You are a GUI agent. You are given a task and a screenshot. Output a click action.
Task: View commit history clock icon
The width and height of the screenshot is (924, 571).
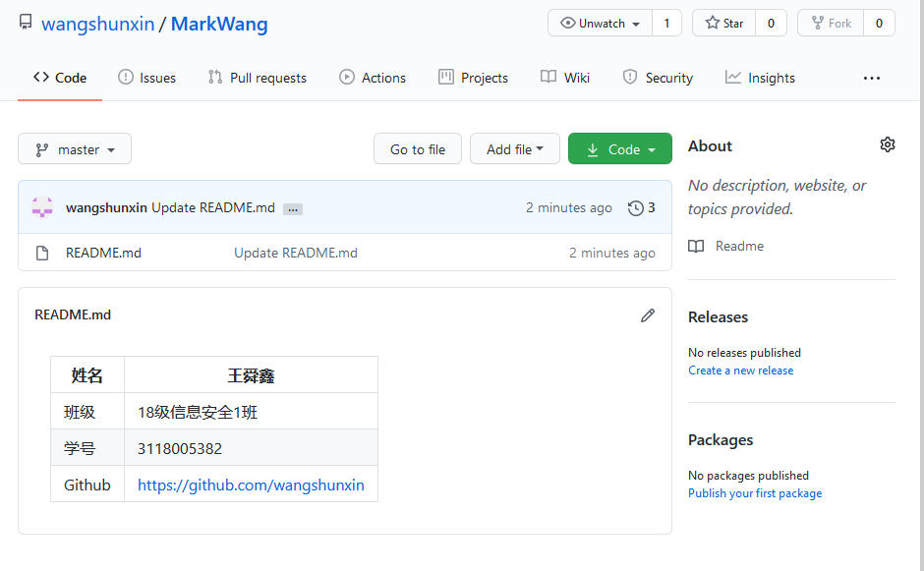(x=635, y=208)
